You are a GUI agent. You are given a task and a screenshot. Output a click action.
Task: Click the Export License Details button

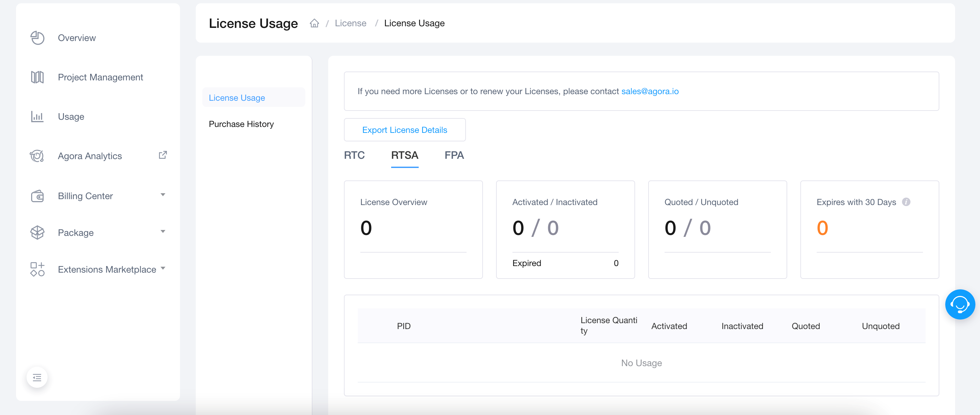(404, 130)
